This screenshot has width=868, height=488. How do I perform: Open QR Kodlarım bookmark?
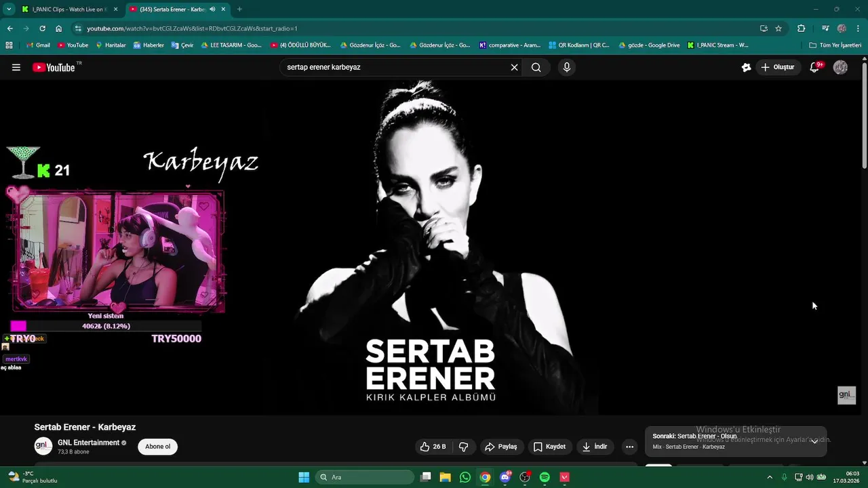tap(579, 45)
